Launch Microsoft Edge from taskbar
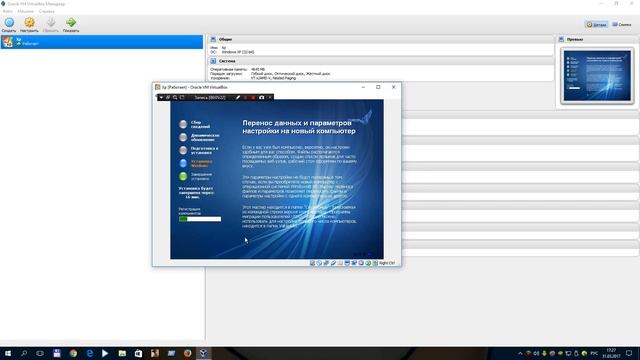The height and width of the screenshot is (360, 640). [89, 353]
